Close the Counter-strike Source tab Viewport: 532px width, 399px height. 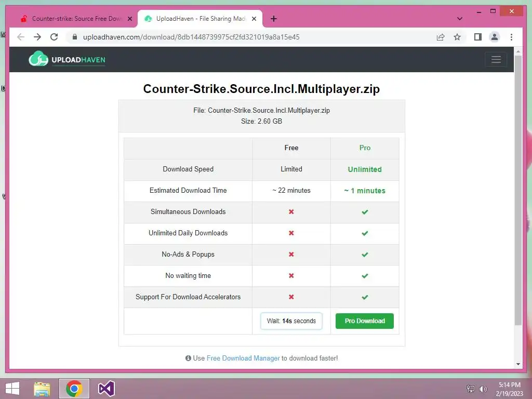click(x=129, y=19)
